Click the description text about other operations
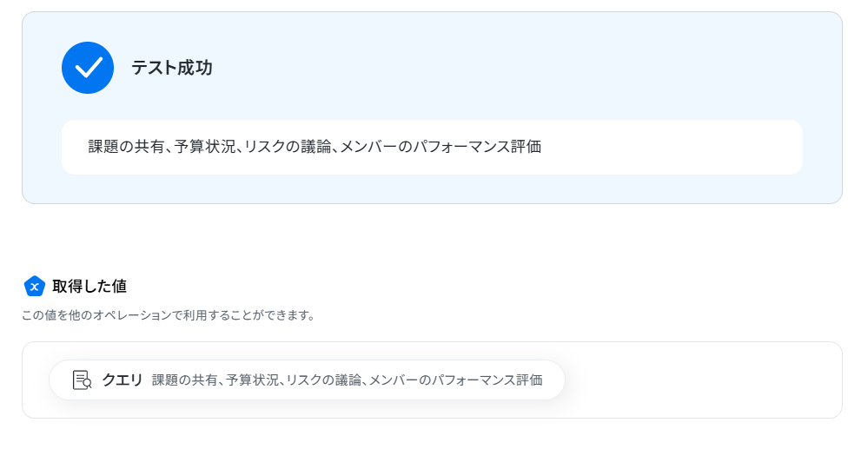868x449 pixels. pyautogui.click(x=169, y=315)
